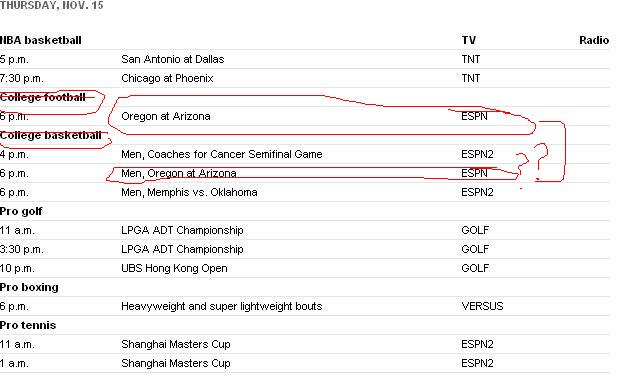Click the Pro tennis section header

(28, 325)
